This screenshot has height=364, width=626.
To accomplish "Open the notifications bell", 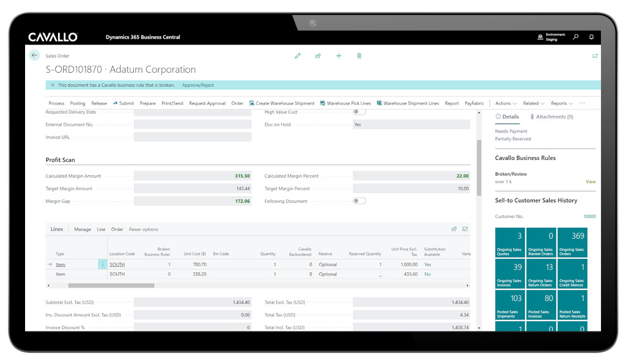I will 591,37.
